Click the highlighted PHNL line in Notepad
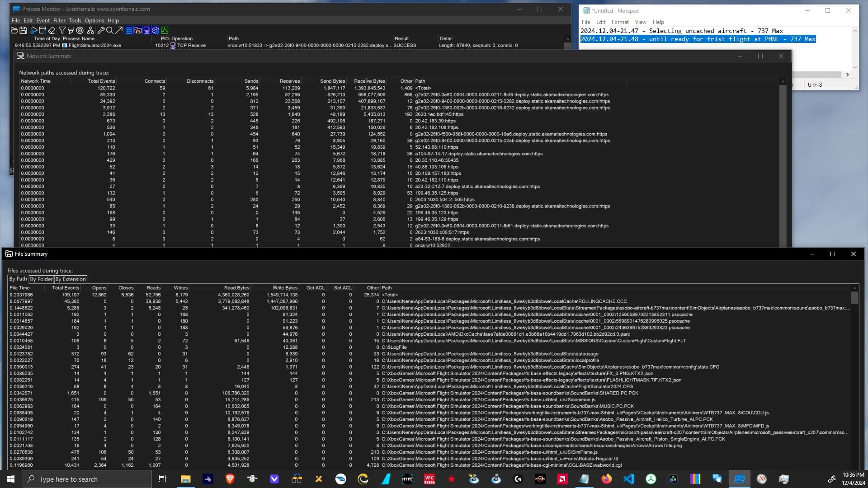Screen dimensions: 868x488 pyautogui.click(x=698, y=39)
